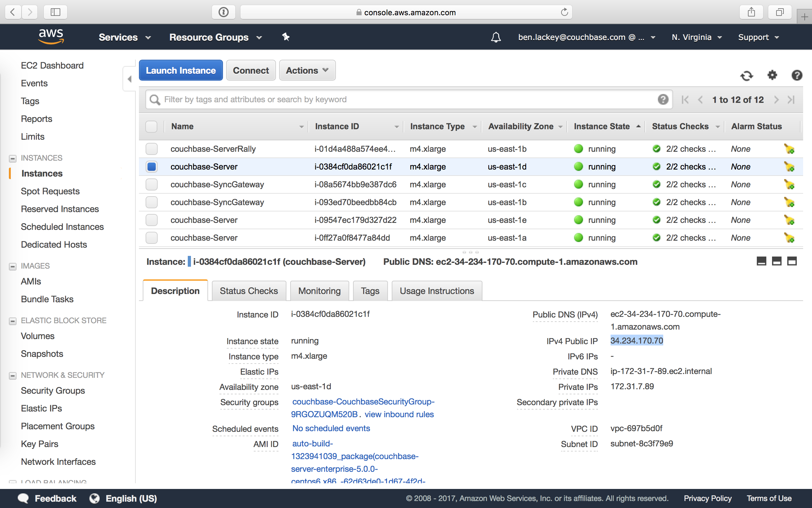Open Security Groups in sidebar
This screenshot has width=812, height=508.
pyautogui.click(x=53, y=391)
